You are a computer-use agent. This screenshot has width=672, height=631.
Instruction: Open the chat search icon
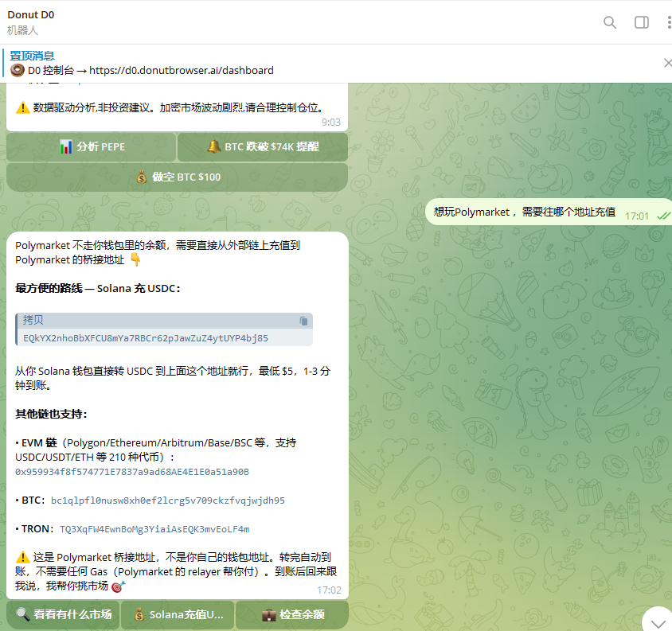(x=609, y=22)
